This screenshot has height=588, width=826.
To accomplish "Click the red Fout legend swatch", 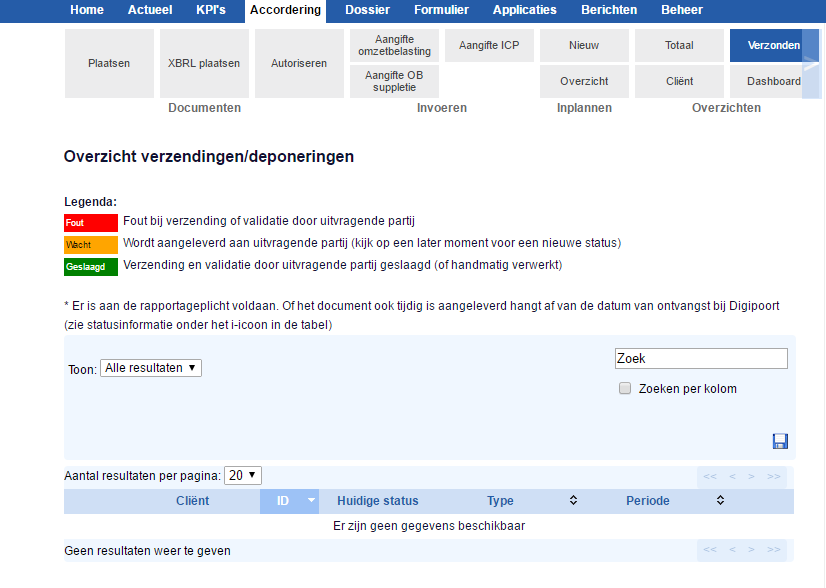I will [x=91, y=223].
